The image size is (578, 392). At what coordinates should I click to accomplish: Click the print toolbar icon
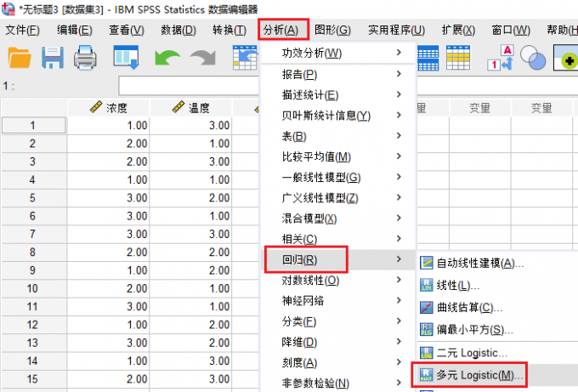pos(85,58)
